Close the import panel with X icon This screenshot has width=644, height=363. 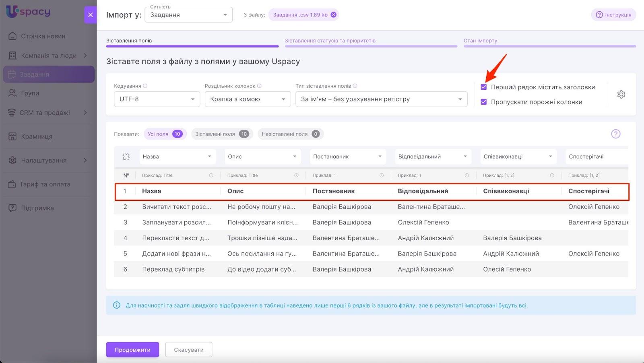(x=90, y=15)
